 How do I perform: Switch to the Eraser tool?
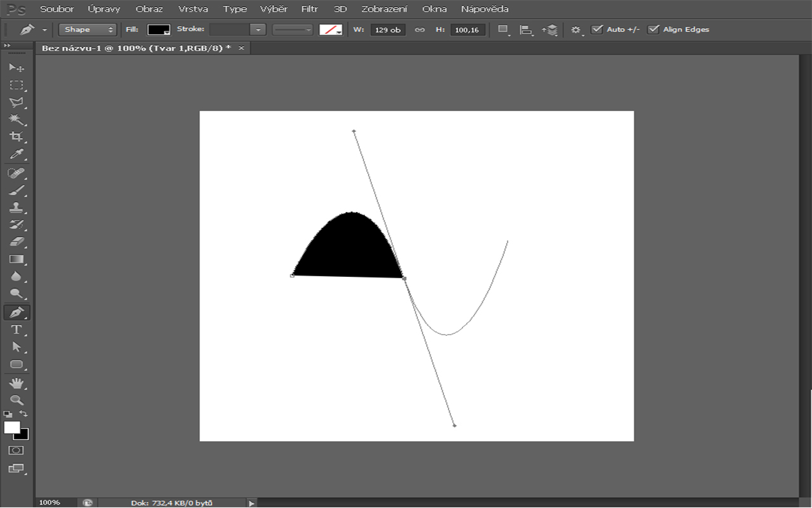16,242
